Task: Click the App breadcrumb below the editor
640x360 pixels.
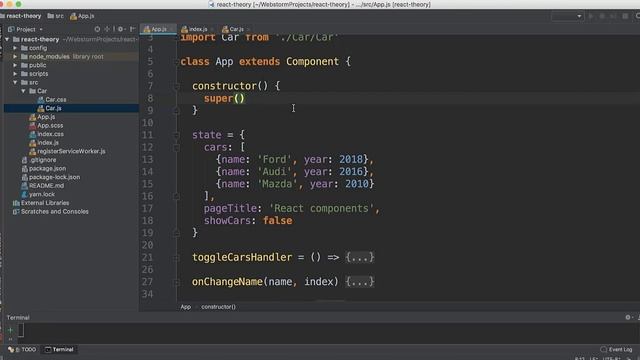Action: click(x=186, y=307)
